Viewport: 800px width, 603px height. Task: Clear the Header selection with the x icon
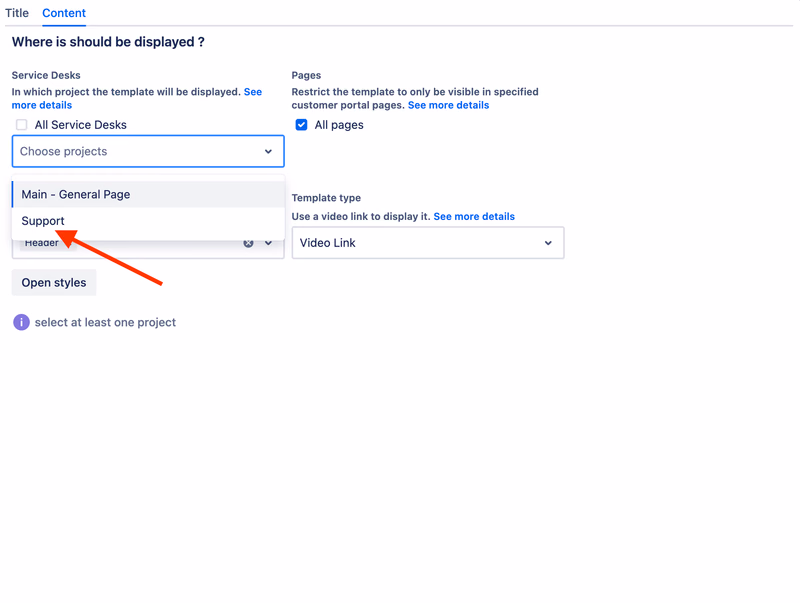[248, 243]
